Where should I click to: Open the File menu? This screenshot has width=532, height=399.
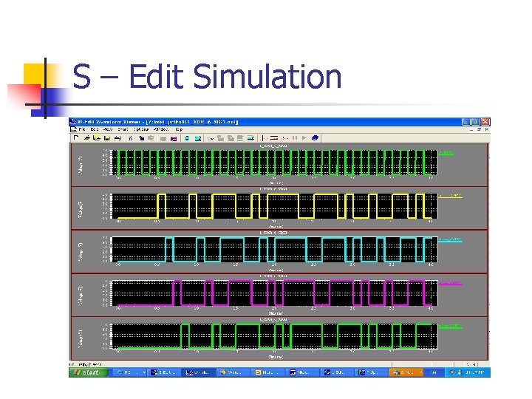pos(82,129)
